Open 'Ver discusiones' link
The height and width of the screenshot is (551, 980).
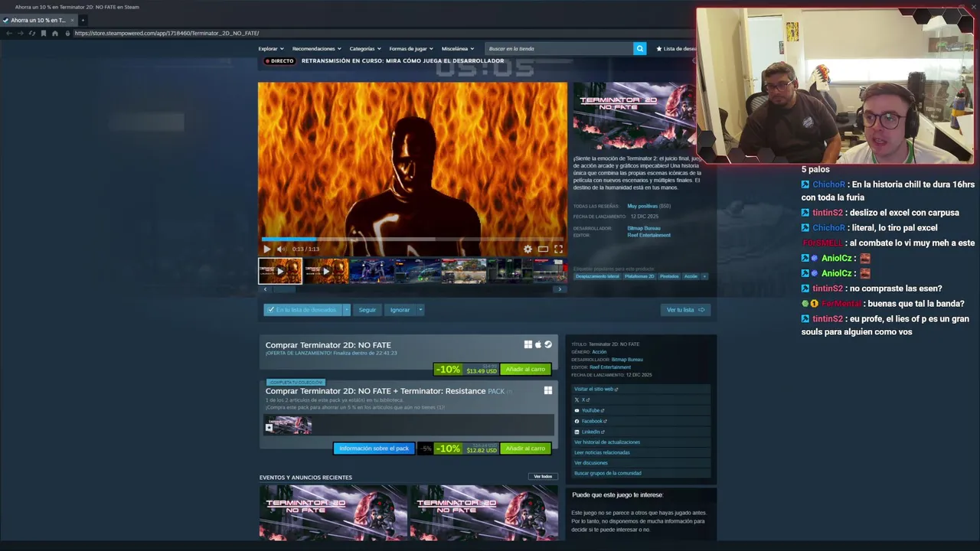[591, 463]
